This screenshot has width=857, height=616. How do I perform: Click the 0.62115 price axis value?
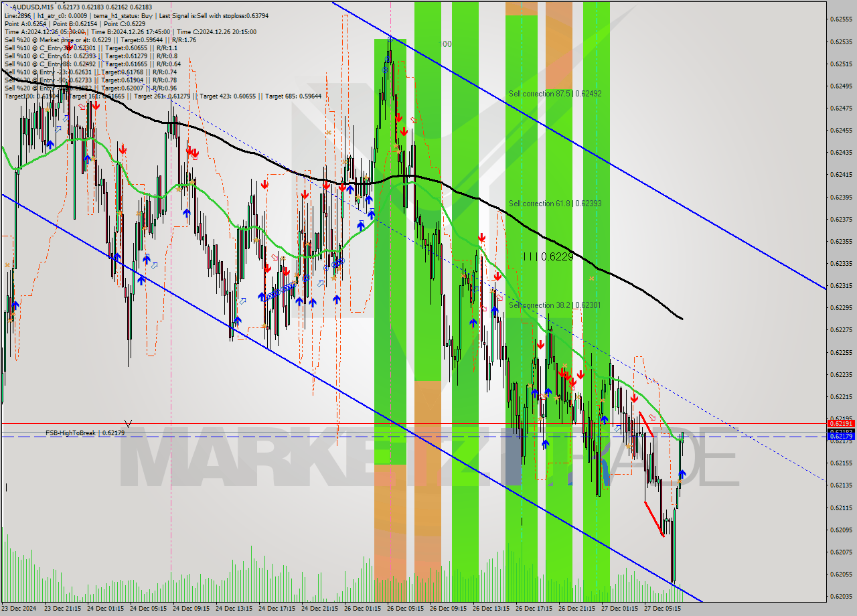tap(841, 508)
